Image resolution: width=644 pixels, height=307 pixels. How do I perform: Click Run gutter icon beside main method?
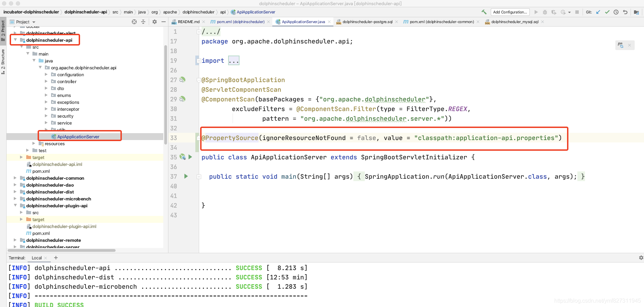pos(186,176)
